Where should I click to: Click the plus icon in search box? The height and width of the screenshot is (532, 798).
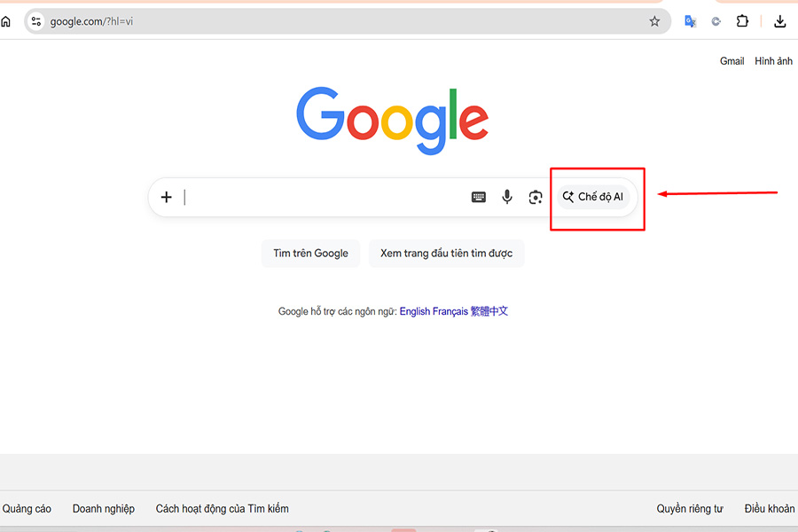point(167,197)
